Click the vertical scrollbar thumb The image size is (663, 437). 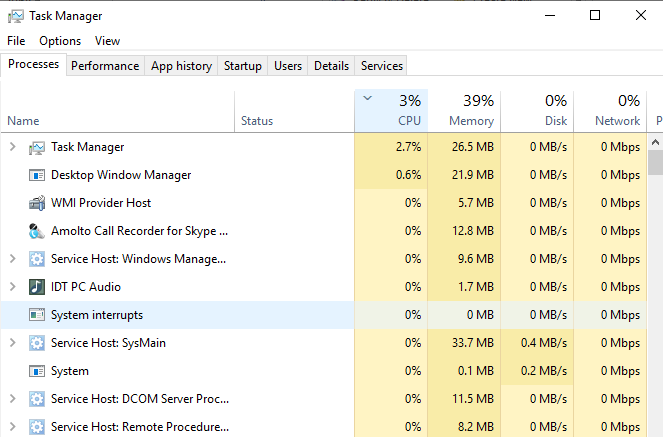coord(655,163)
